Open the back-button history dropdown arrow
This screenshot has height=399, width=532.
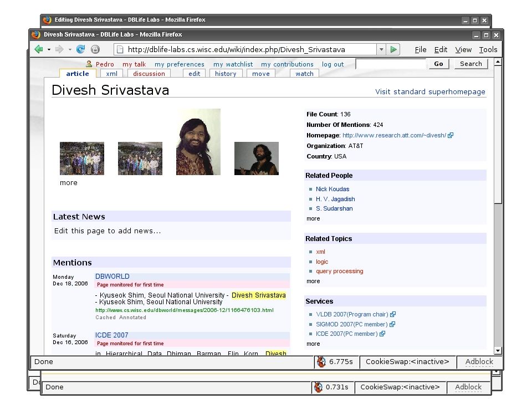(x=49, y=49)
